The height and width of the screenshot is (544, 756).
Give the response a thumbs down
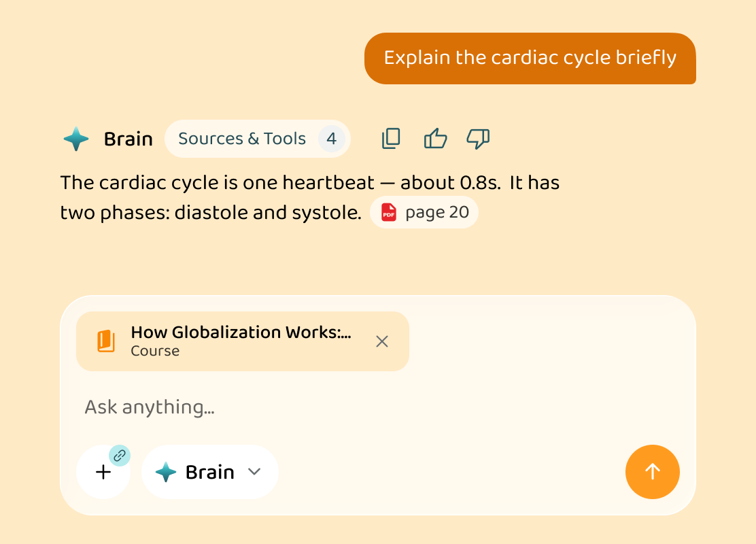coord(479,139)
